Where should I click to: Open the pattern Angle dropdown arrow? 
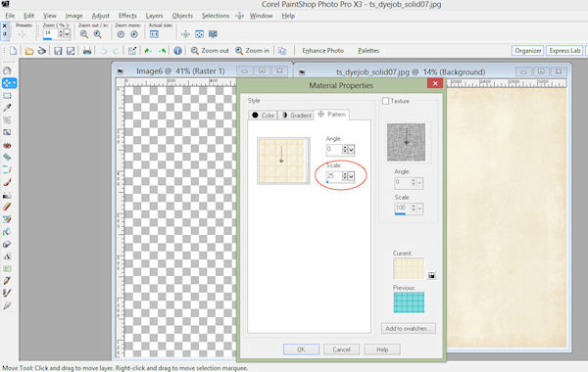pos(351,150)
